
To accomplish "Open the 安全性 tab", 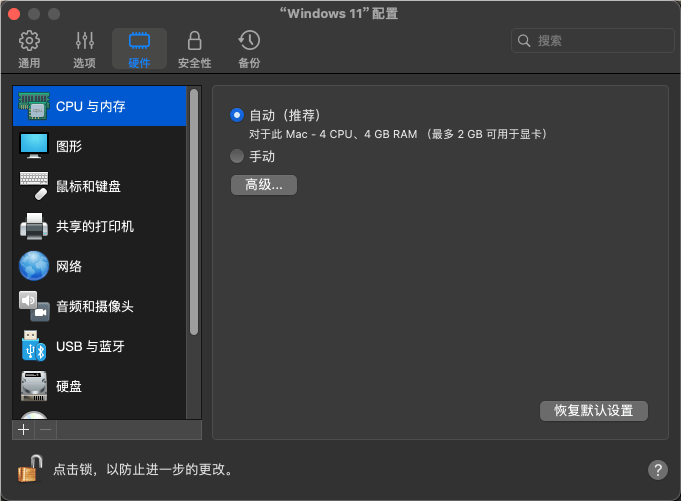I will click(x=194, y=49).
